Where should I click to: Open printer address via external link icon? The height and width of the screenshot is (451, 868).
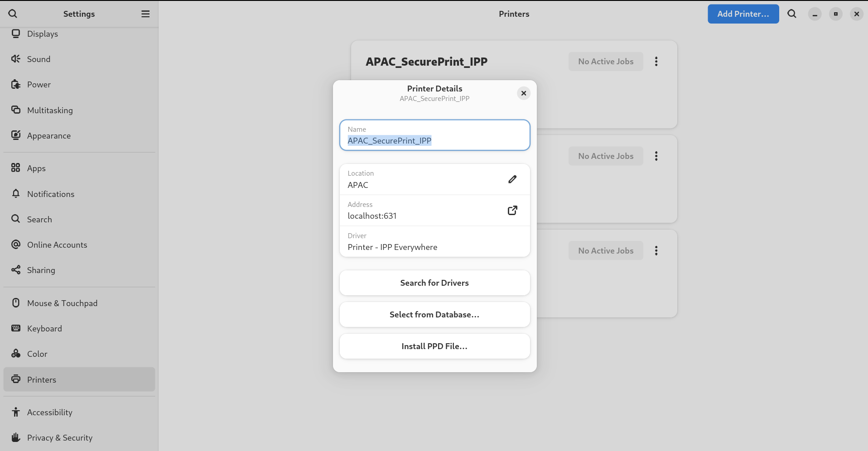coord(512,211)
